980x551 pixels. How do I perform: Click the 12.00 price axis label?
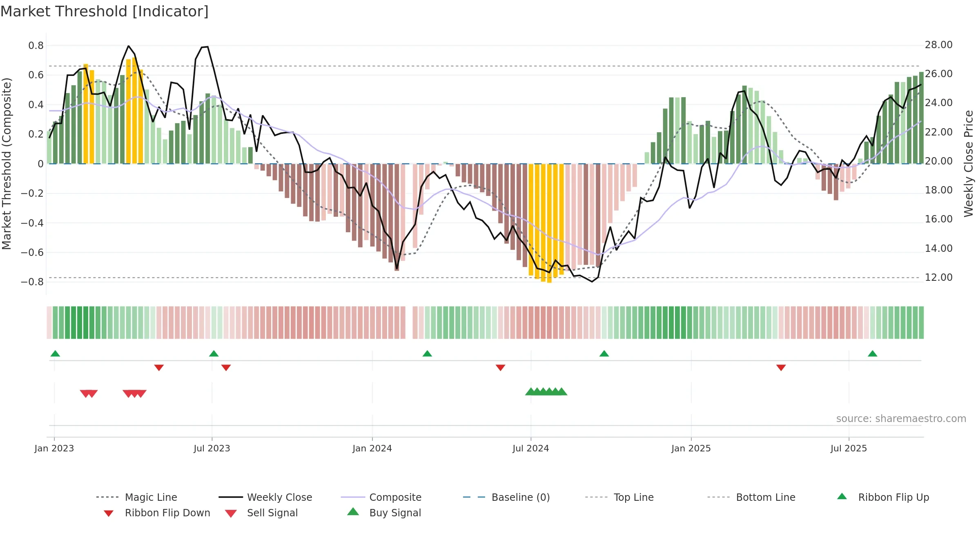pyautogui.click(x=939, y=278)
